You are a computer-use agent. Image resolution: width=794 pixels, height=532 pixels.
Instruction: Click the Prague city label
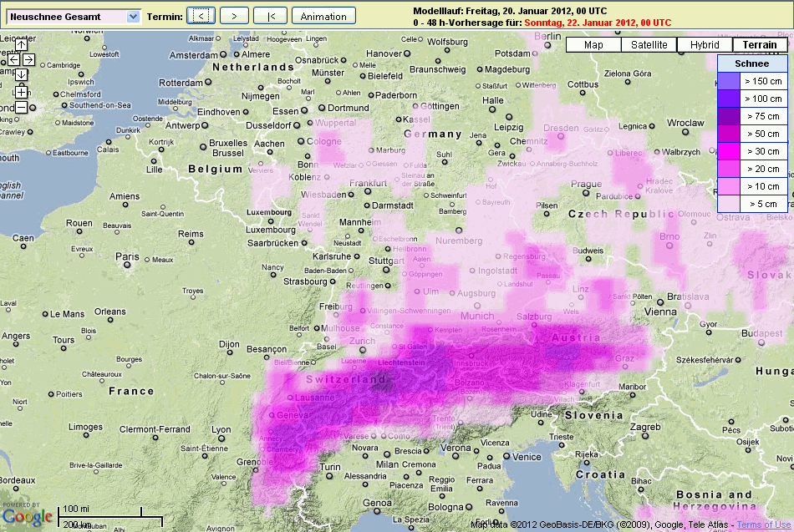(x=587, y=184)
